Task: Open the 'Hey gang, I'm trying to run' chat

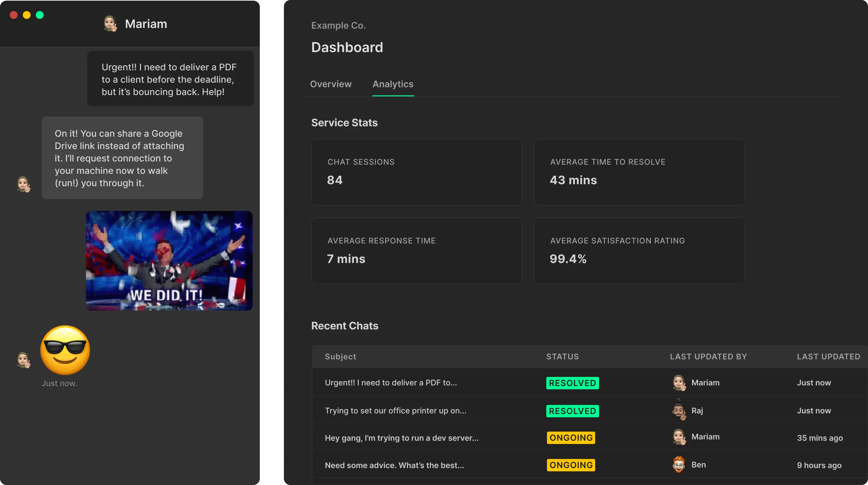Action: tap(401, 438)
